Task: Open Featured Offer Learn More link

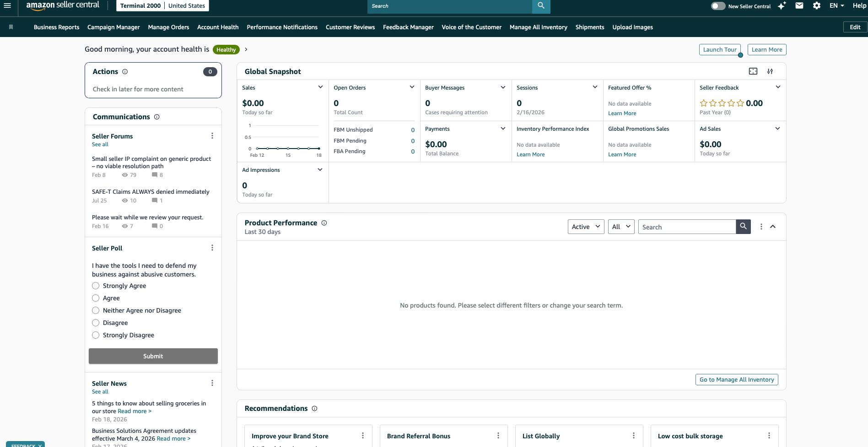Action: [622, 113]
